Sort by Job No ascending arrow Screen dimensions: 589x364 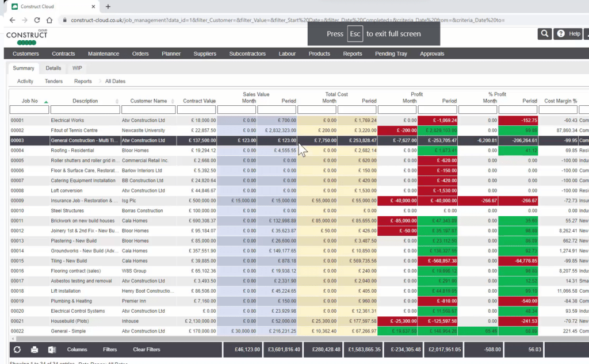(x=46, y=101)
